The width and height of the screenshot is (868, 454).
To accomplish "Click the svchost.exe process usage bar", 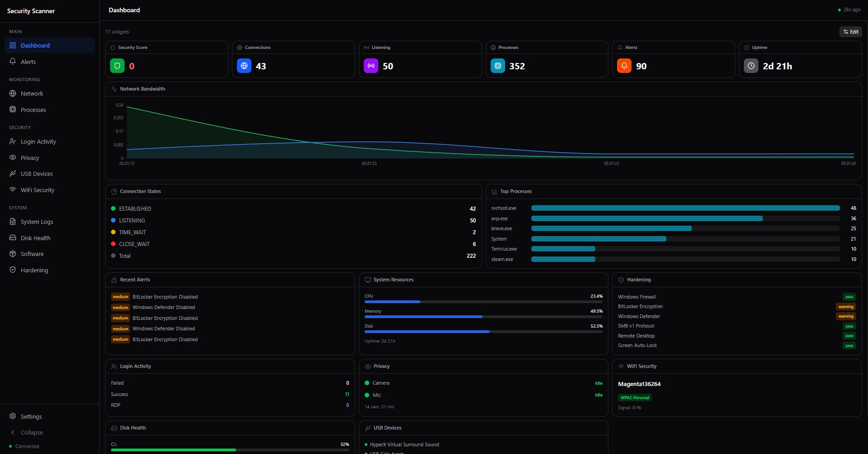I will point(685,208).
